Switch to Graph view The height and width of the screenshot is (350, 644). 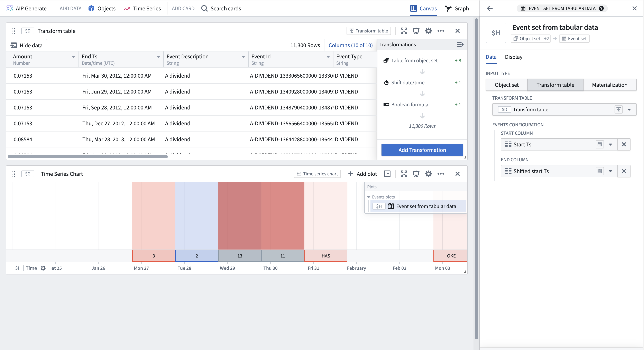(457, 9)
